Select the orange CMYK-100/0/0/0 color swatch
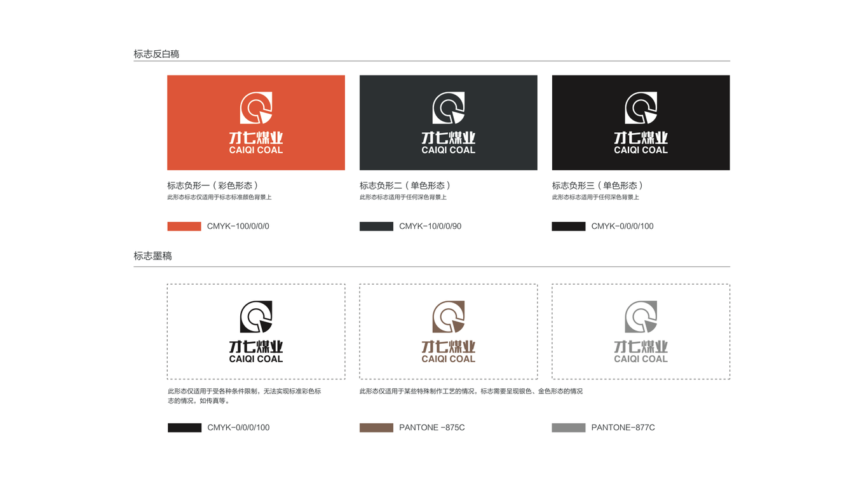The height and width of the screenshot is (488, 868). (184, 226)
